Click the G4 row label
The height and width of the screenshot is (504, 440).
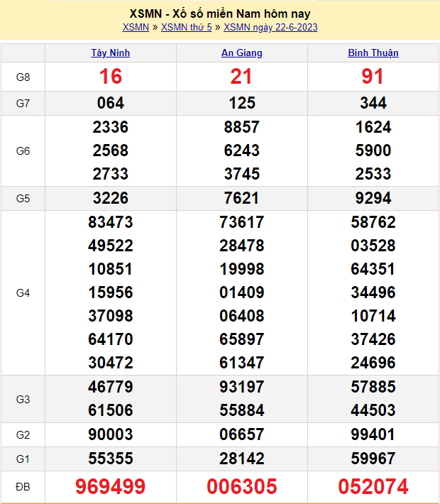click(23, 292)
